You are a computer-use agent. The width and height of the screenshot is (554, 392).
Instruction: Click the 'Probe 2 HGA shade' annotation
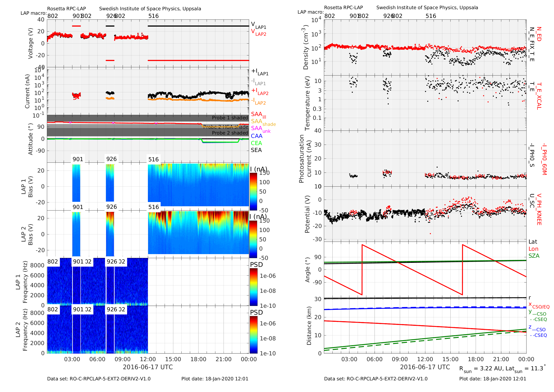coord(226,127)
